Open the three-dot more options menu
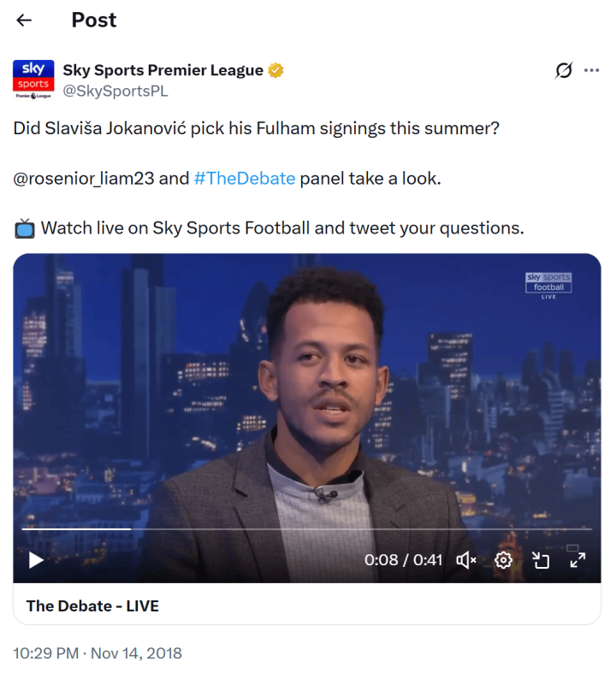 click(591, 70)
